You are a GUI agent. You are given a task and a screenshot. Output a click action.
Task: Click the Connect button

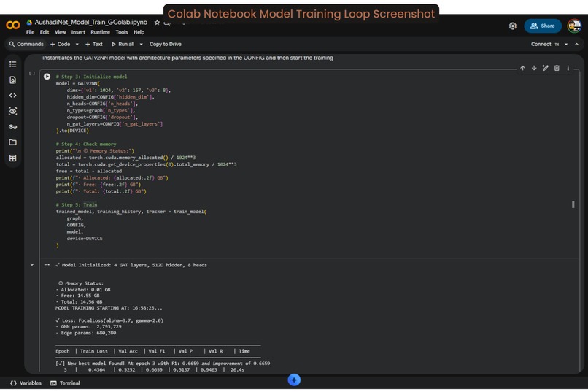click(541, 45)
